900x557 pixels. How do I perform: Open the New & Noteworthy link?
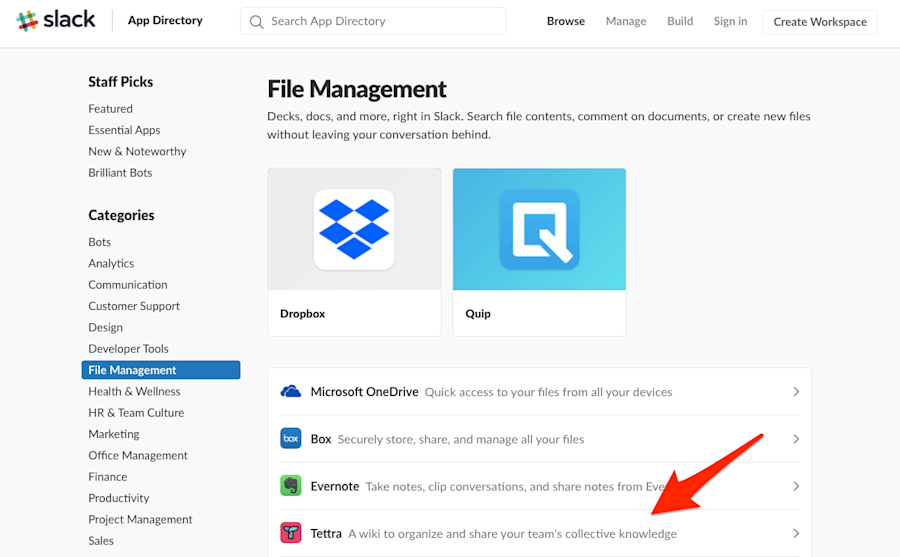[137, 151]
